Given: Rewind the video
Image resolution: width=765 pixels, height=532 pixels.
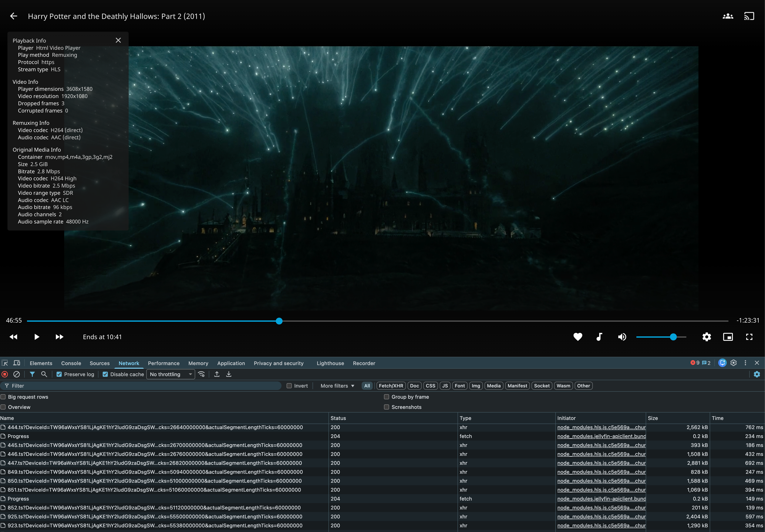Looking at the screenshot, I should pyautogui.click(x=13, y=337).
